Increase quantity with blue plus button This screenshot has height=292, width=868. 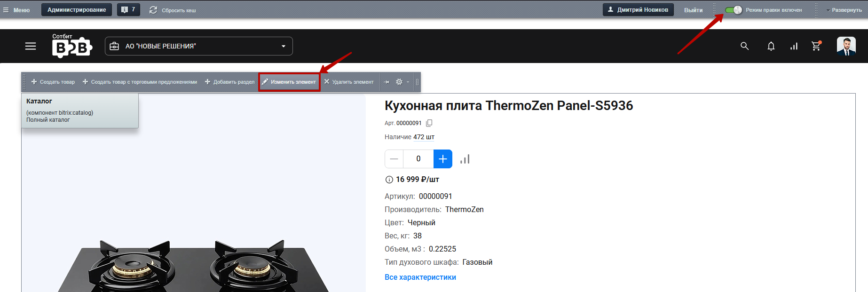(x=443, y=159)
